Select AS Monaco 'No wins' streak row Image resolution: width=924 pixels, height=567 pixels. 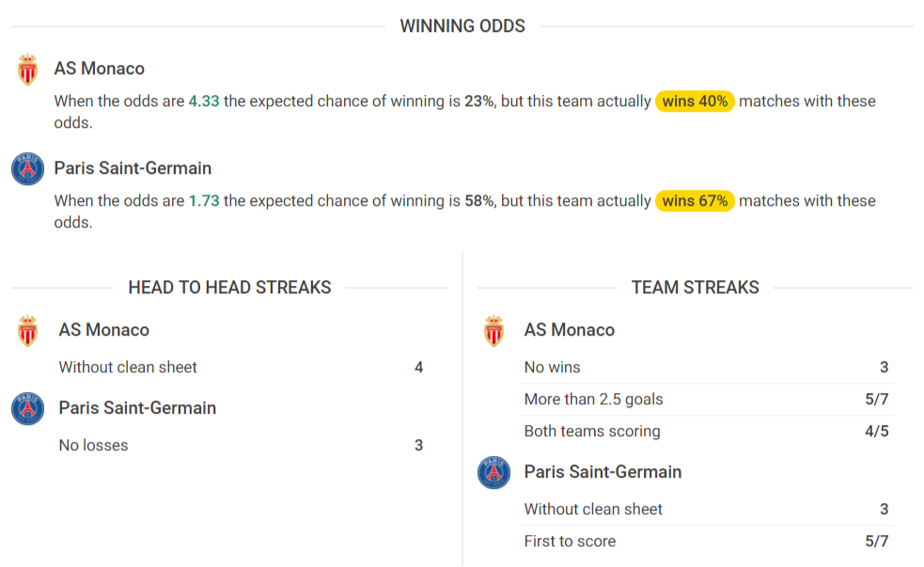coord(707,368)
